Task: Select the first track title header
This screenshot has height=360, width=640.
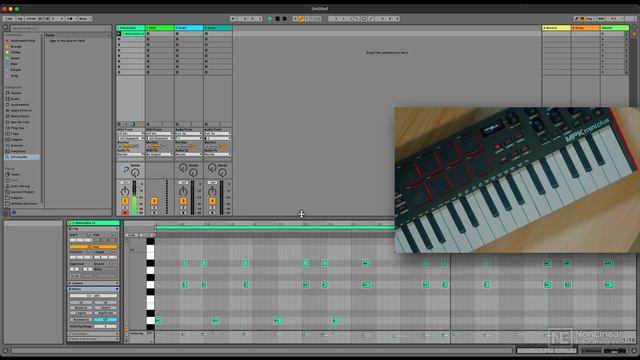Action: click(131, 28)
